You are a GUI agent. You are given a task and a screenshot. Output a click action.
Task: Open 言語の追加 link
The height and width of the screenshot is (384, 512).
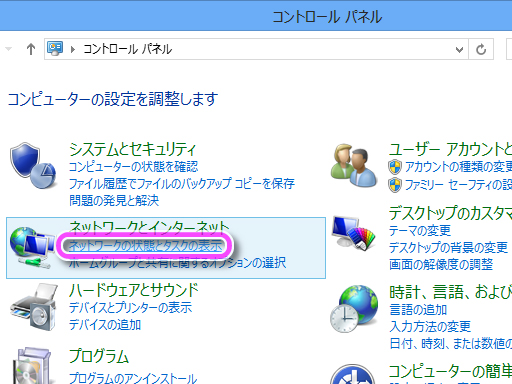tap(418, 310)
